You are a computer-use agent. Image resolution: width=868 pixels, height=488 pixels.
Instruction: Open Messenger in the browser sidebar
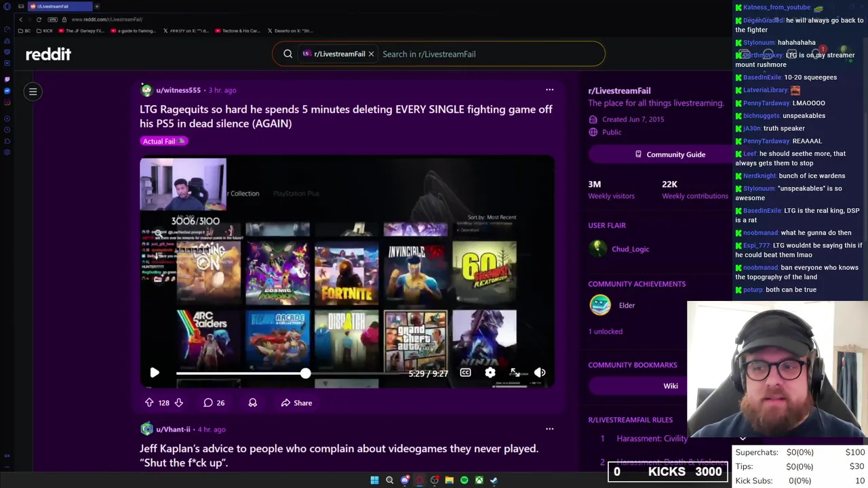coord(7,91)
